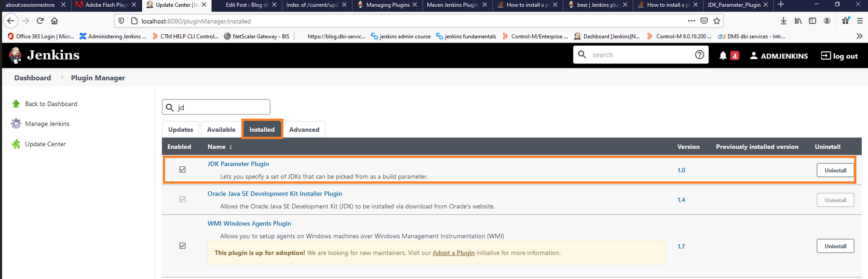Click the Dashboard breadcrumb
This screenshot has height=279, width=868.
(33, 78)
